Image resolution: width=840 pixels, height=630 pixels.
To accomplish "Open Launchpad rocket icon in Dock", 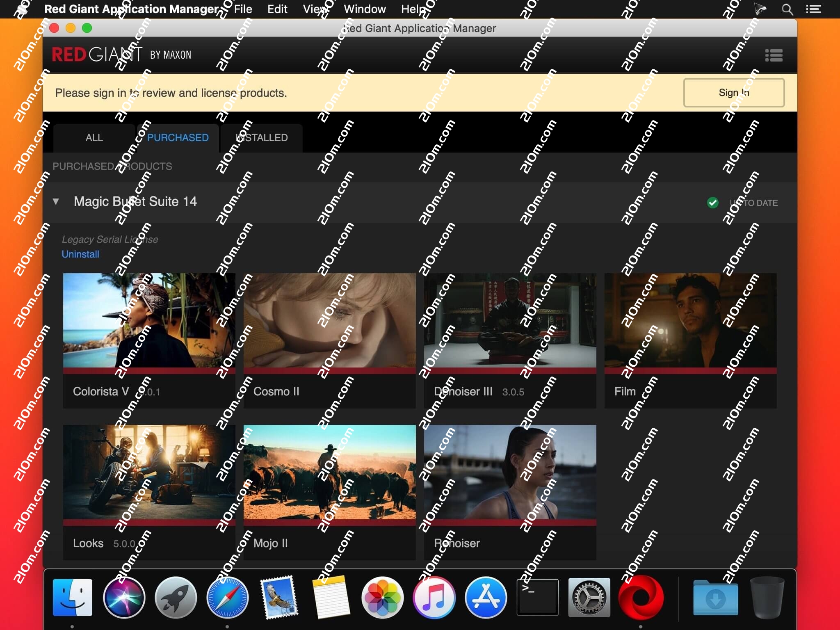I will click(176, 597).
